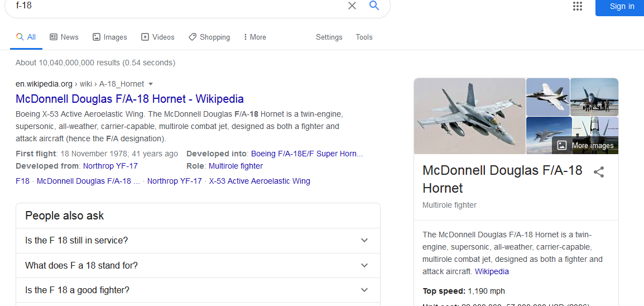Viewport: 644px width, 306px height.
Task: Open the Settings menu
Action: tap(329, 37)
